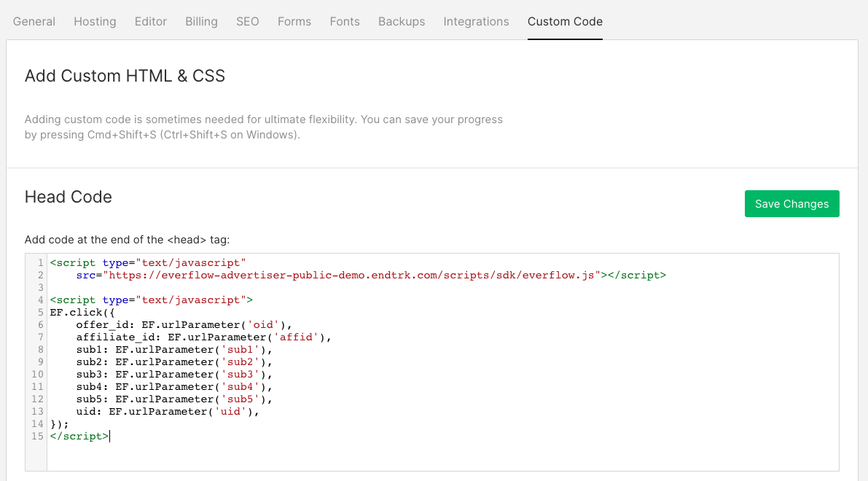
Task: Click the uid parameter line
Action: [168, 411]
